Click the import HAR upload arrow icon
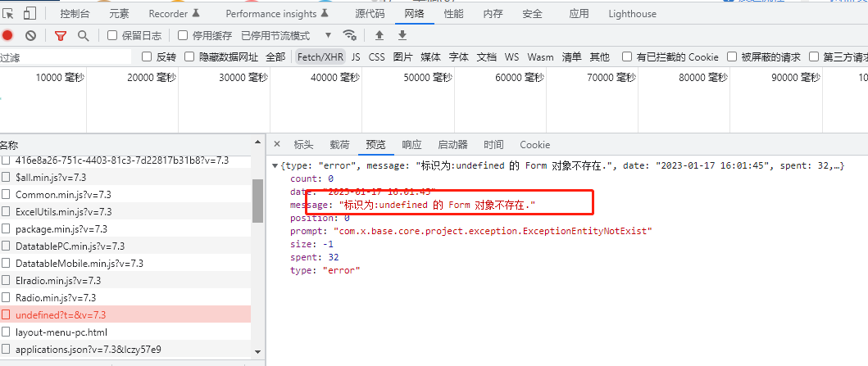Screen dimensions: 868x366 click(x=379, y=35)
